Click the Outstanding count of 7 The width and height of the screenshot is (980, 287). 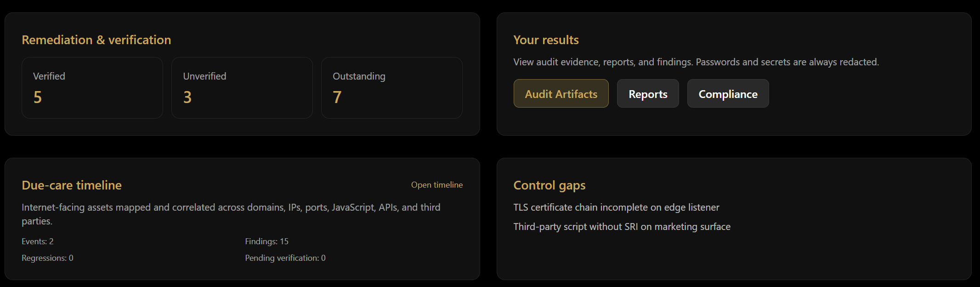337,97
